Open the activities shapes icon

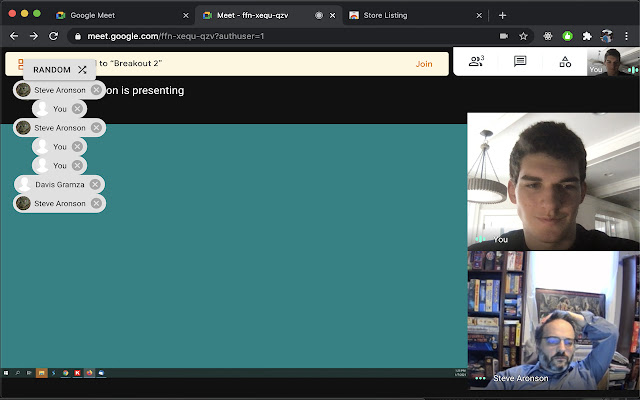(565, 62)
